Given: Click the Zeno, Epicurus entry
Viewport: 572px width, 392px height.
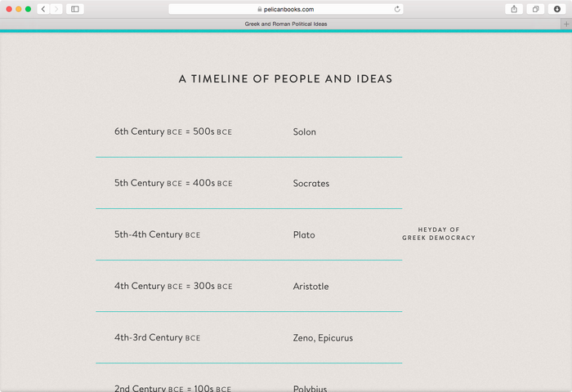Looking at the screenshot, I should (323, 337).
